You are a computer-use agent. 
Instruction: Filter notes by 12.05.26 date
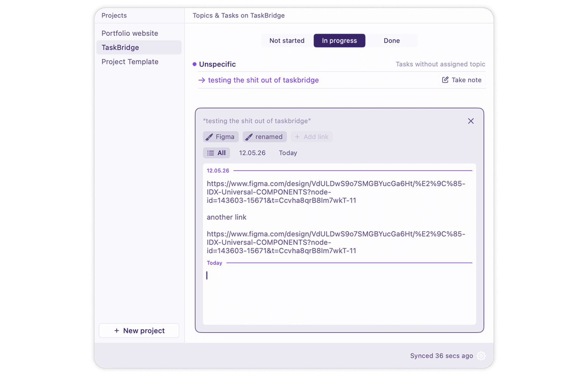pyautogui.click(x=252, y=153)
